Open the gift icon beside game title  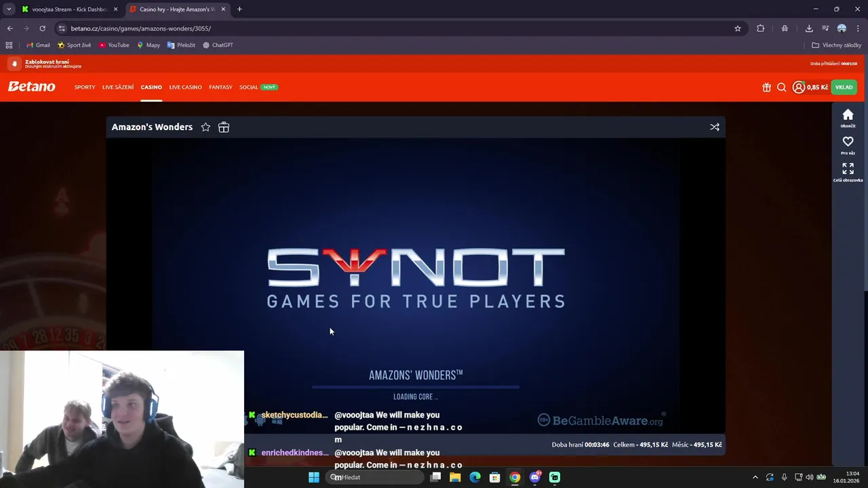tap(224, 127)
